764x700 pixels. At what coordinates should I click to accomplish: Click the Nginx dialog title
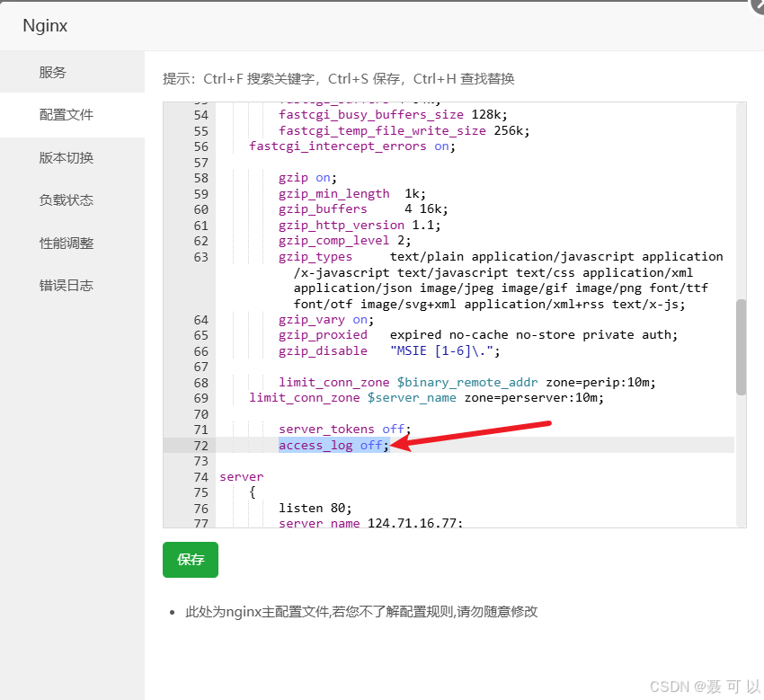pyautogui.click(x=45, y=25)
